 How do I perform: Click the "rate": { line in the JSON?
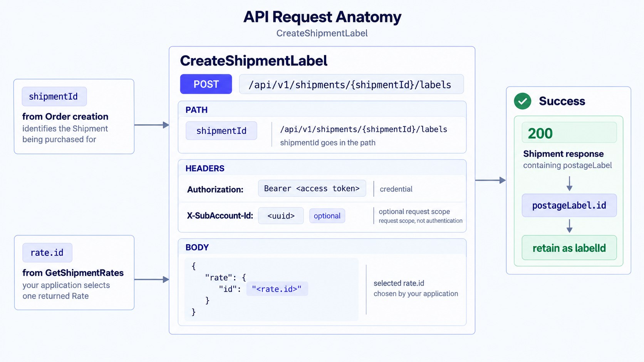tap(225, 277)
